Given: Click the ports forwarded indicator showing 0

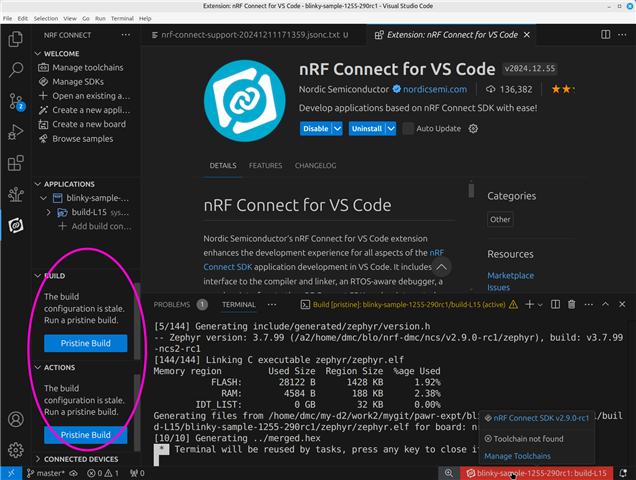Looking at the screenshot, I should pyautogui.click(x=137, y=473).
